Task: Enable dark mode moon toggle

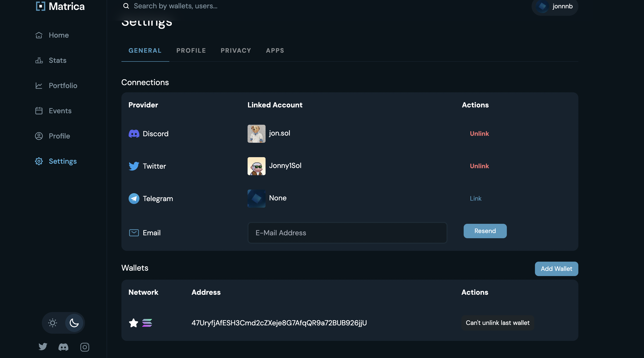Action: (x=74, y=323)
